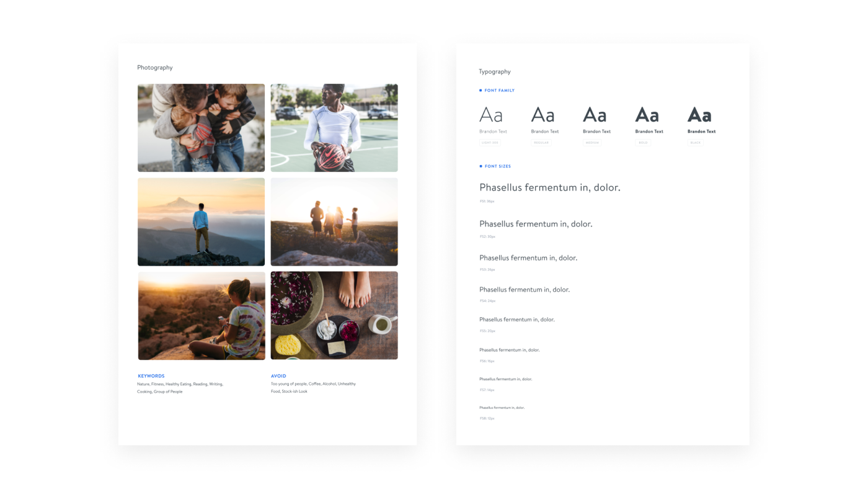Click the Aa sample above the BLACK tag
Screen dimensions: 868x489
tap(699, 115)
